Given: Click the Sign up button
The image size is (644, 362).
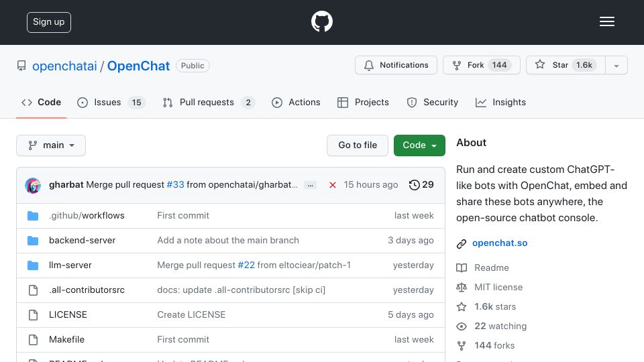Looking at the screenshot, I should [49, 22].
